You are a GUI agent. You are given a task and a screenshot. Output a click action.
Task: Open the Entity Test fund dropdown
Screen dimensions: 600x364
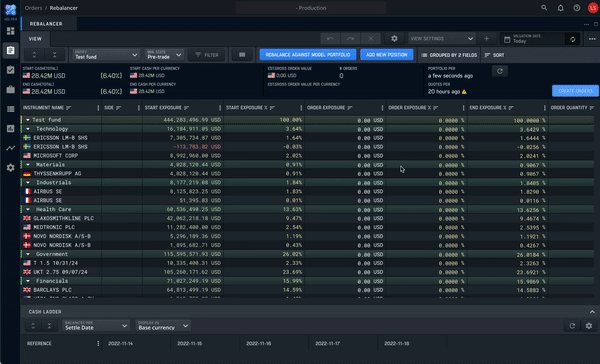(x=106, y=55)
